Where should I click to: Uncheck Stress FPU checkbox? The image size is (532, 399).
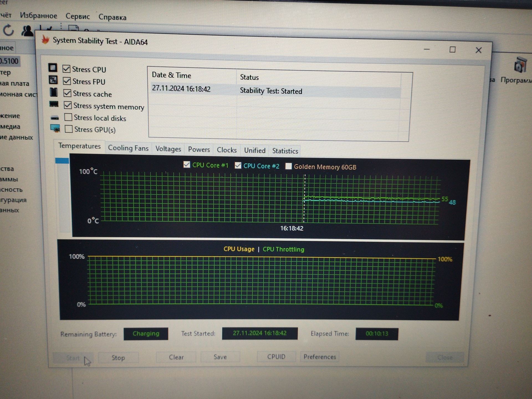[67, 81]
